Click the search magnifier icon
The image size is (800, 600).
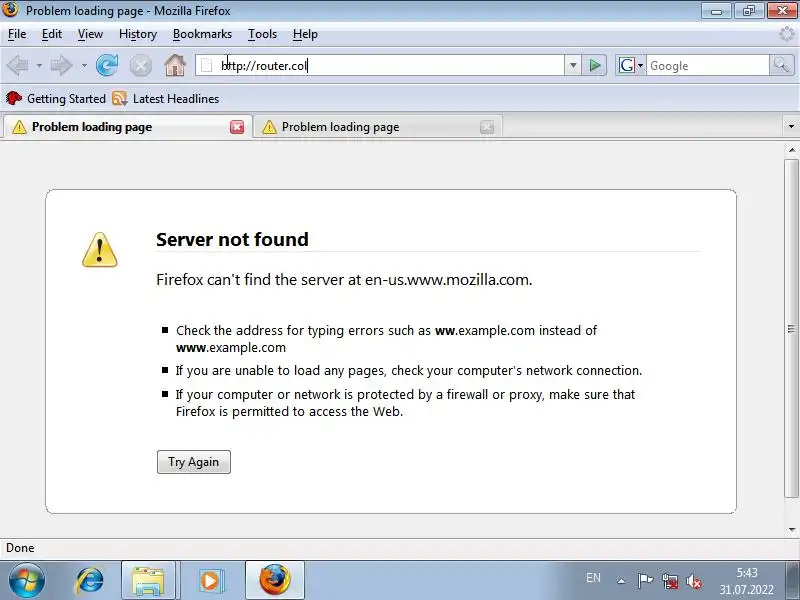coord(781,65)
